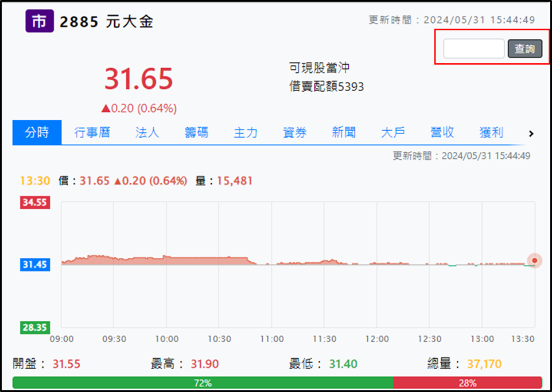This screenshot has width=552, height=392.
Task: Click the red 28% bar segment
Action: [x=468, y=382]
